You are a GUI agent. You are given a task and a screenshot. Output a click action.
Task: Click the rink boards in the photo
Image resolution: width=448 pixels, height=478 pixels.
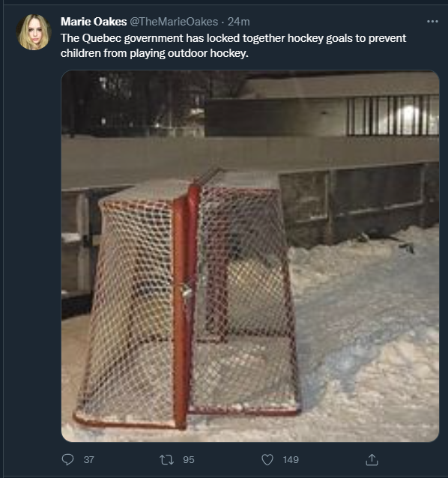click(x=358, y=202)
